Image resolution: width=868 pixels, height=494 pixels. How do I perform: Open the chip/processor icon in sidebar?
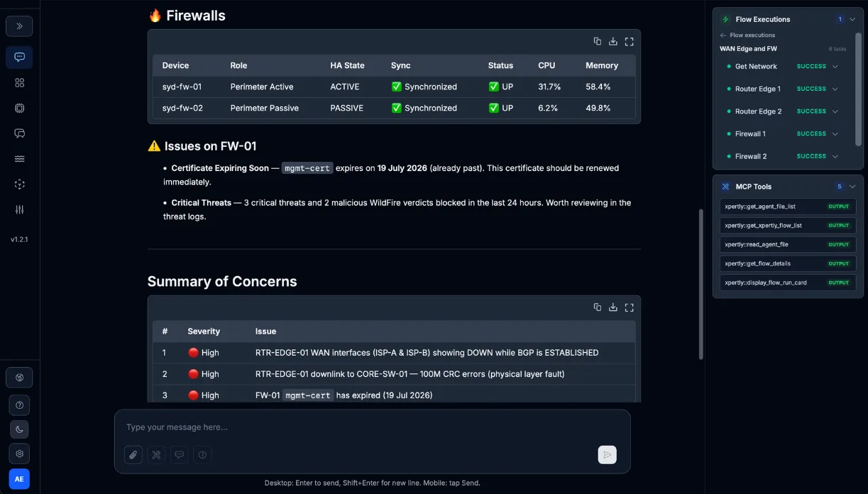pyautogui.click(x=19, y=108)
